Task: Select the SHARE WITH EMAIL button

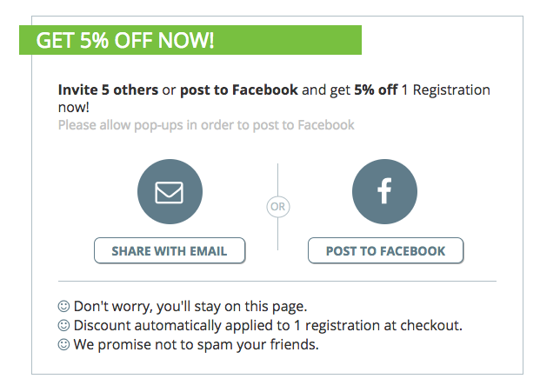Action: point(170,250)
